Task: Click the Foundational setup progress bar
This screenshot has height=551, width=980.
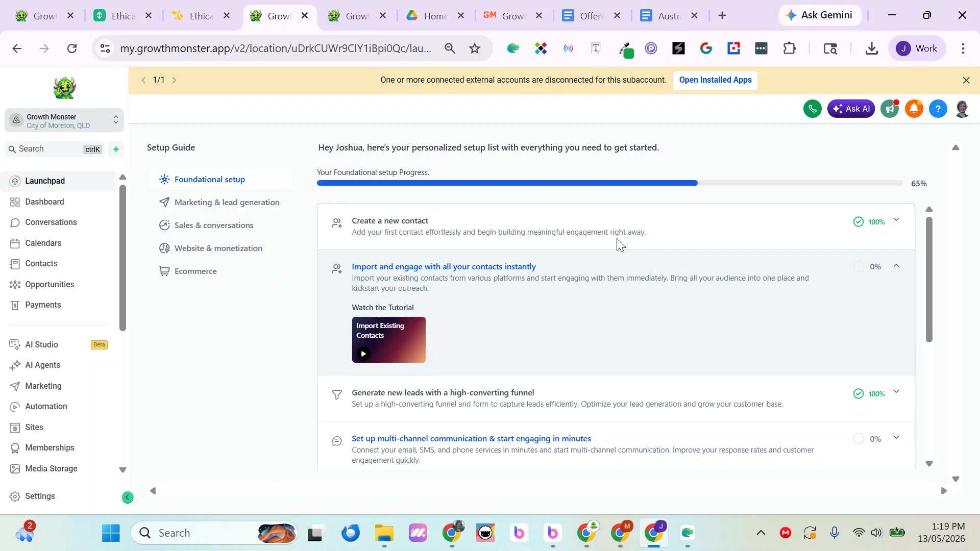Action: tap(610, 183)
